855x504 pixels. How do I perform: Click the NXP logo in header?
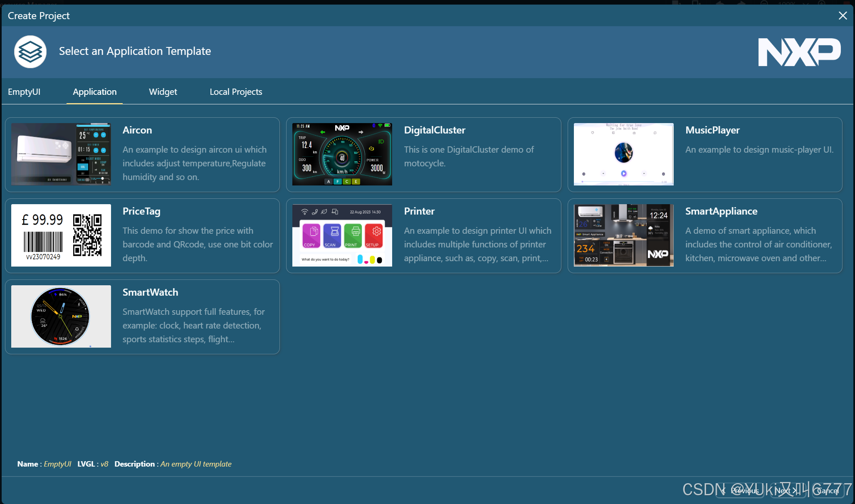click(799, 52)
